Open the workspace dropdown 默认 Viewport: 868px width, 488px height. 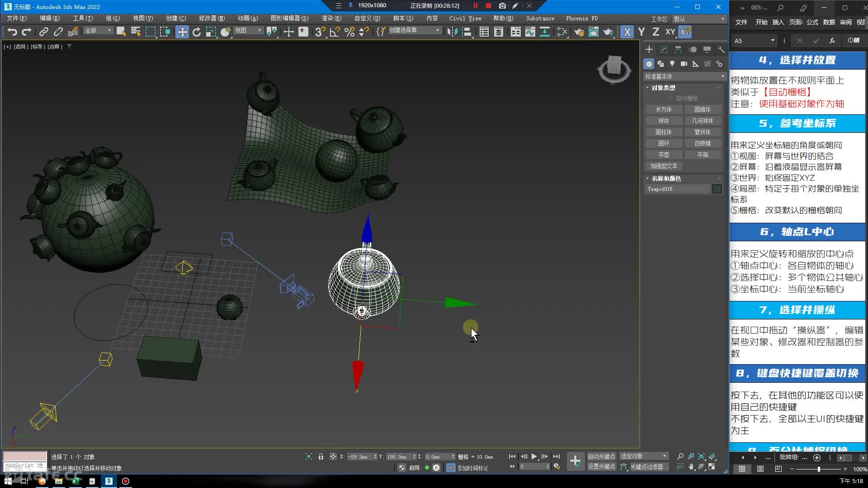pyautogui.click(x=699, y=19)
